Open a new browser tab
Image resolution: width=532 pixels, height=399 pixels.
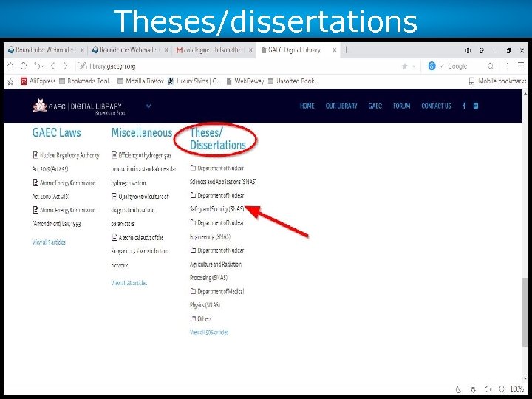(x=346, y=50)
